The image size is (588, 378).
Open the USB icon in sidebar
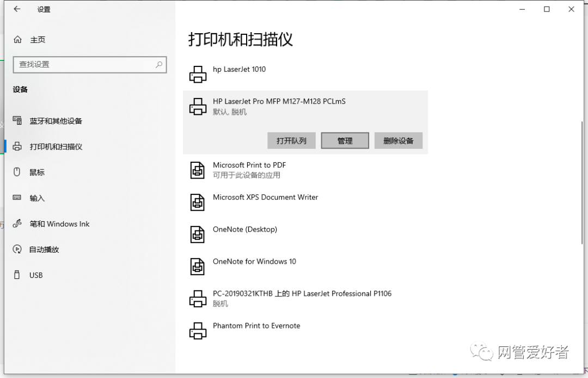[17, 275]
